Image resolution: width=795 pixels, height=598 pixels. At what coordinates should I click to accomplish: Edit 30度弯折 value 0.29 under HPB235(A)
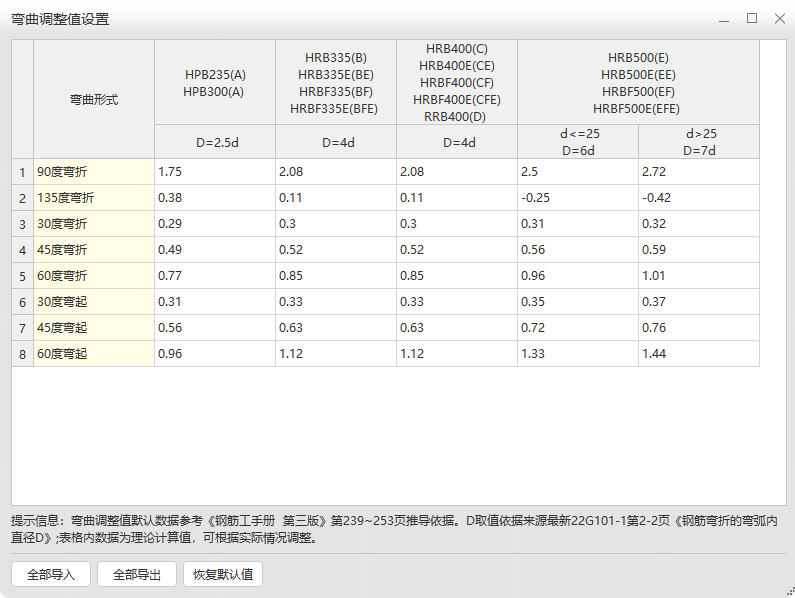pyautogui.click(x=215, y=224)
